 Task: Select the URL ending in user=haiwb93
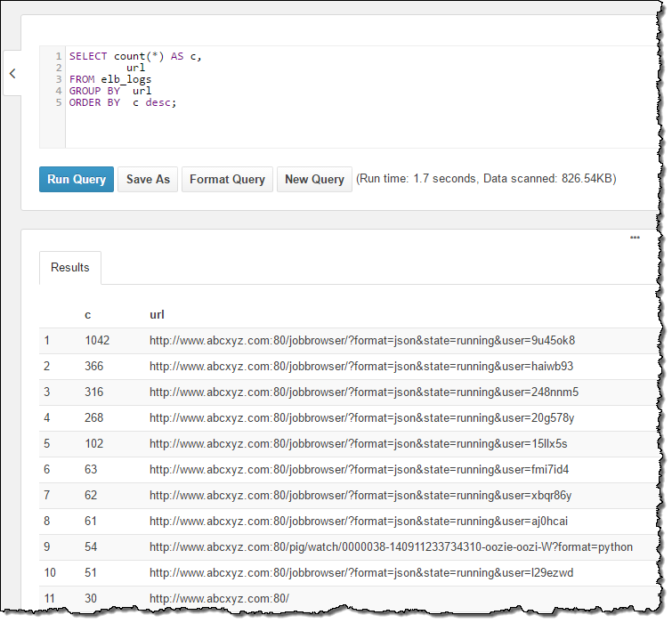click(360, 366)
